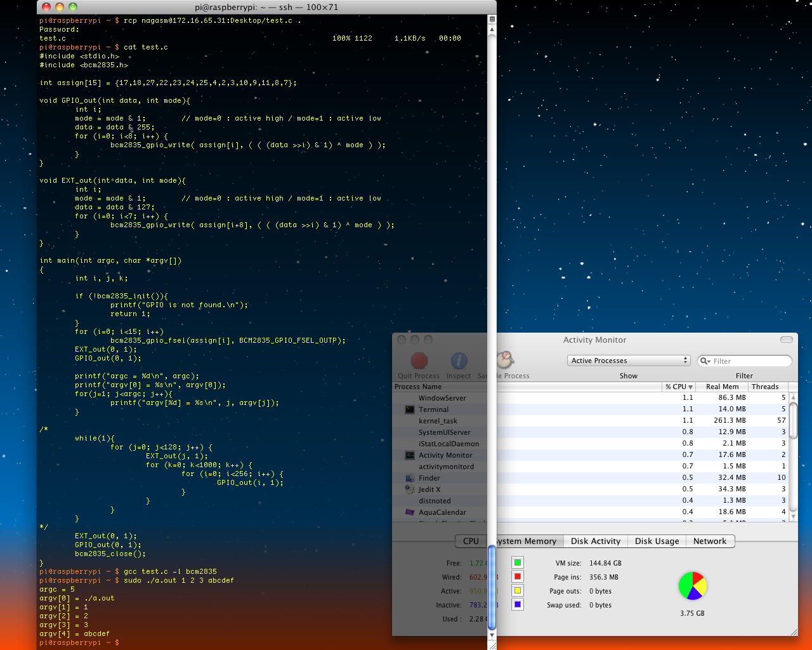Toggle Activity Monitor toolbar pill button

(786, 340)
